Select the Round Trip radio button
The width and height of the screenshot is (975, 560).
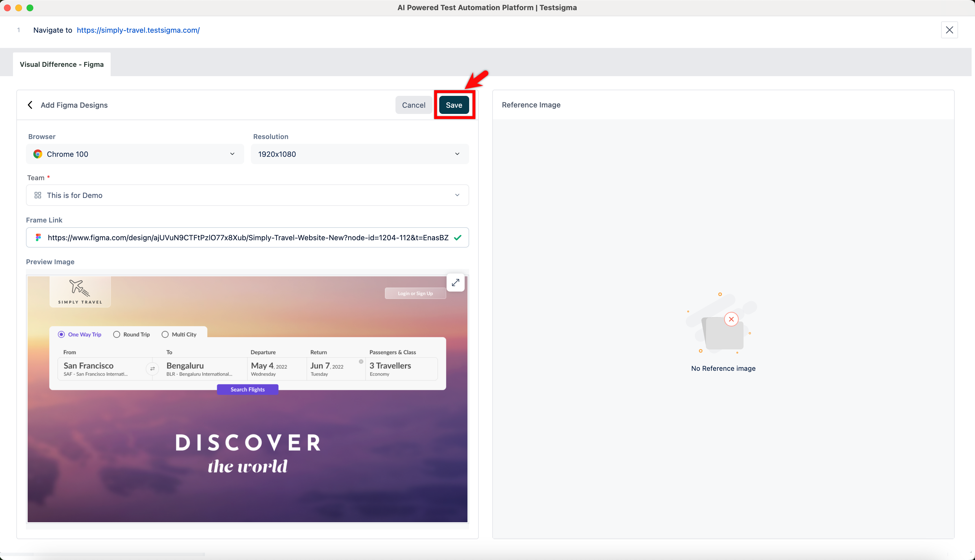pos(117,334)
